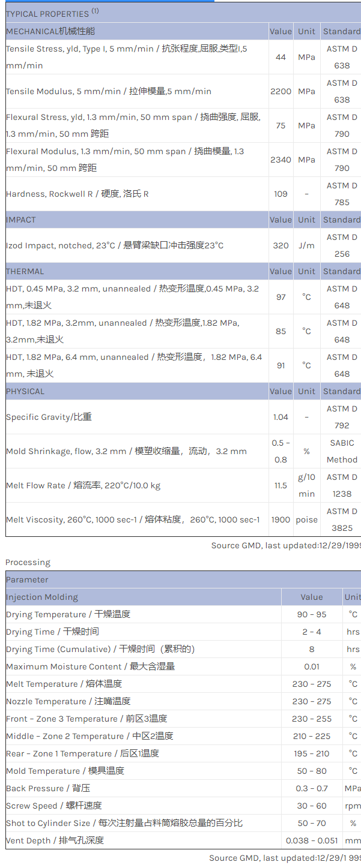The width and height of the screenshot is (361, 868).
Task: Click the Izod Impact value 320
Action: point(281,245)
